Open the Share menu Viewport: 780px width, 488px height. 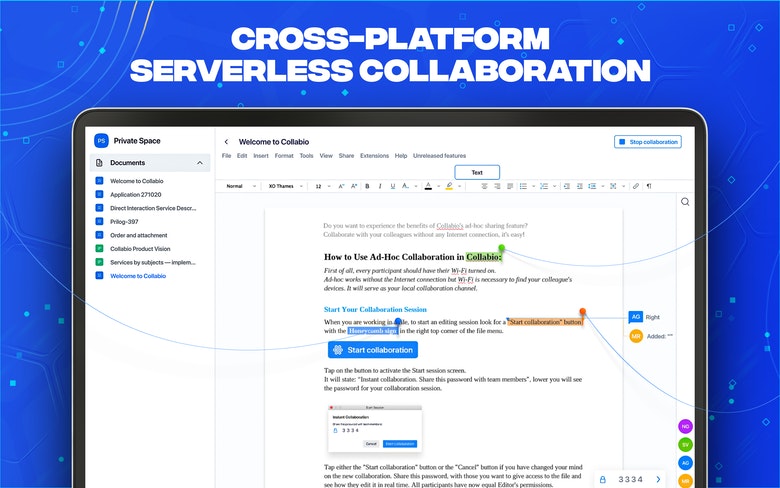point(346,156)
